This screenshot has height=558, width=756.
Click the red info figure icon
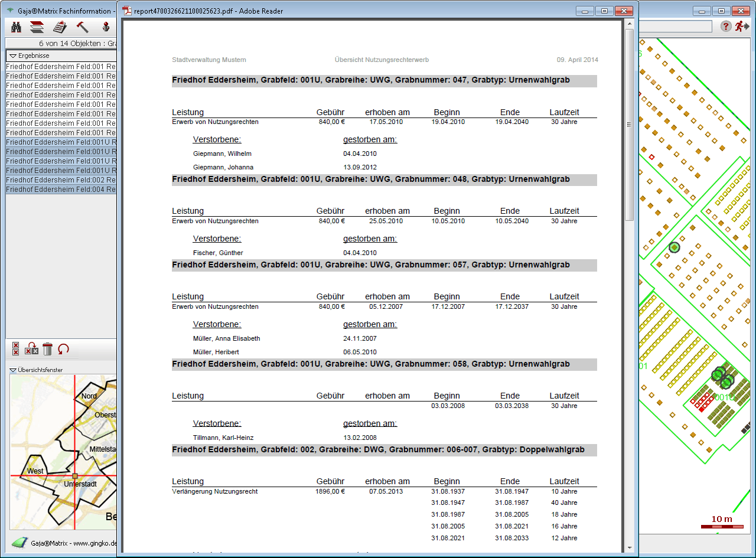click(x=106, y=27)
